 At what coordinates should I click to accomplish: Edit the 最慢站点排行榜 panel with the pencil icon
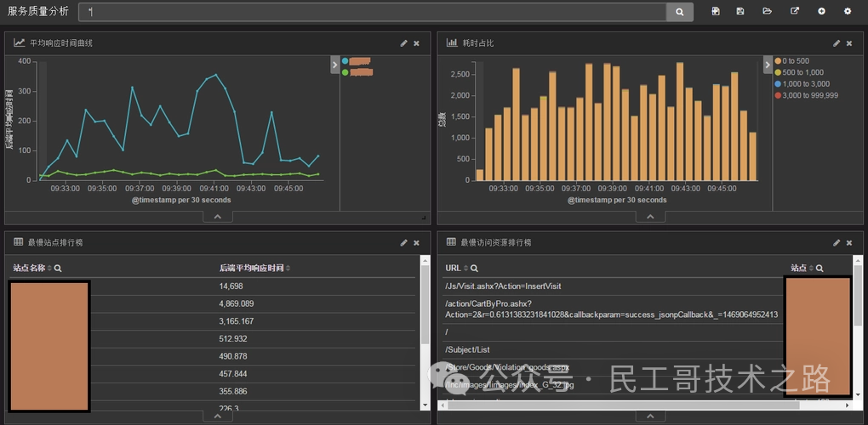[x=404, y=242]
